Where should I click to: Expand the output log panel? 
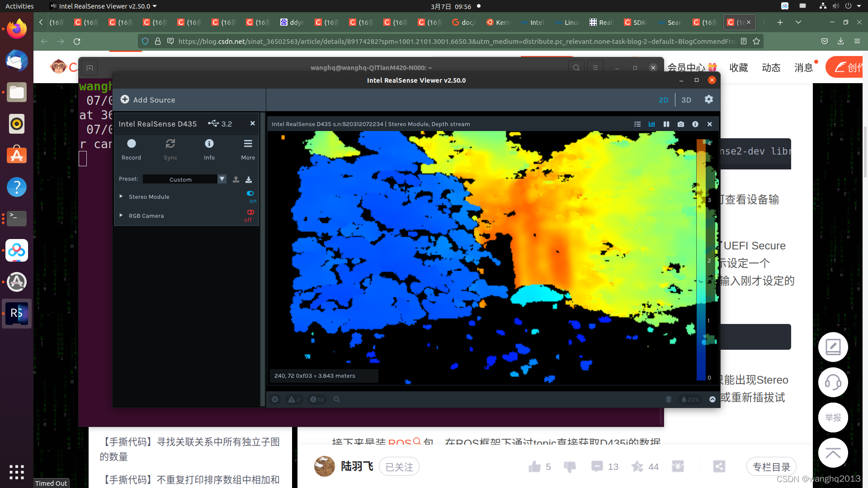(712, 399)
